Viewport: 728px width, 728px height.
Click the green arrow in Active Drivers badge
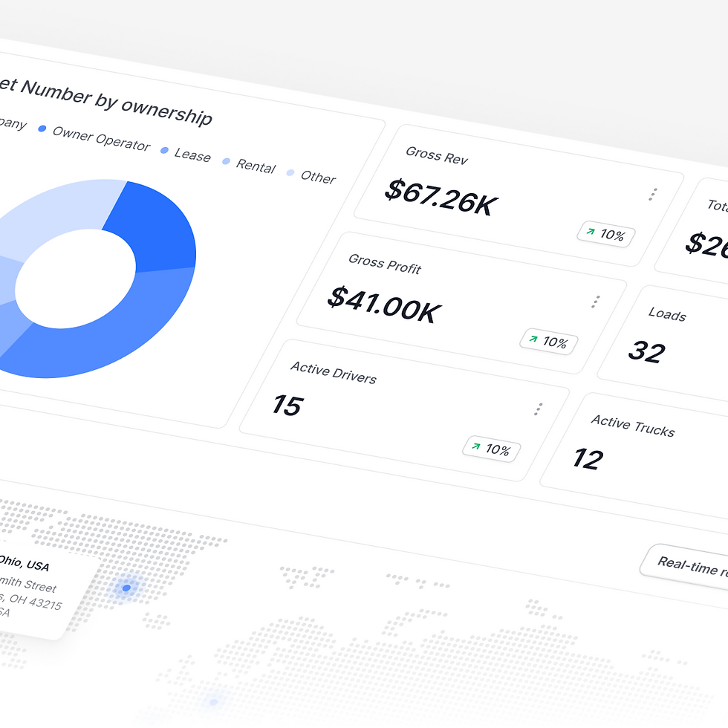click(476, 446)
